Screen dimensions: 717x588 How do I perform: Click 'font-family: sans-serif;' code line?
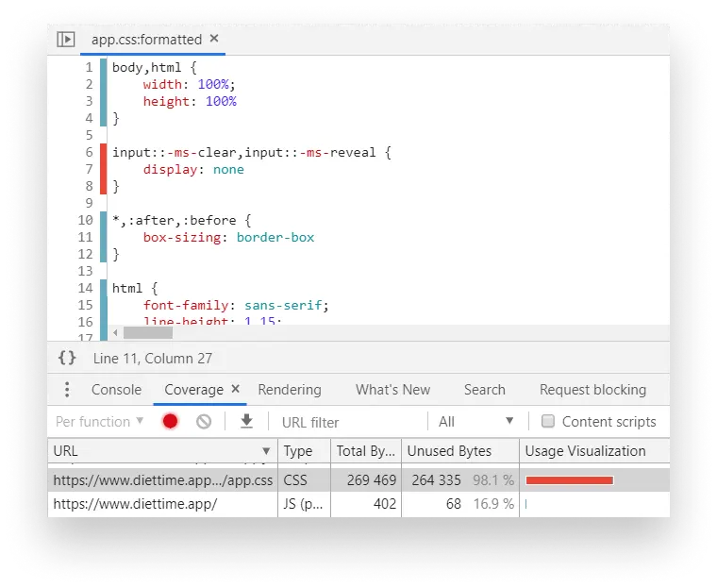pos(236,305)
